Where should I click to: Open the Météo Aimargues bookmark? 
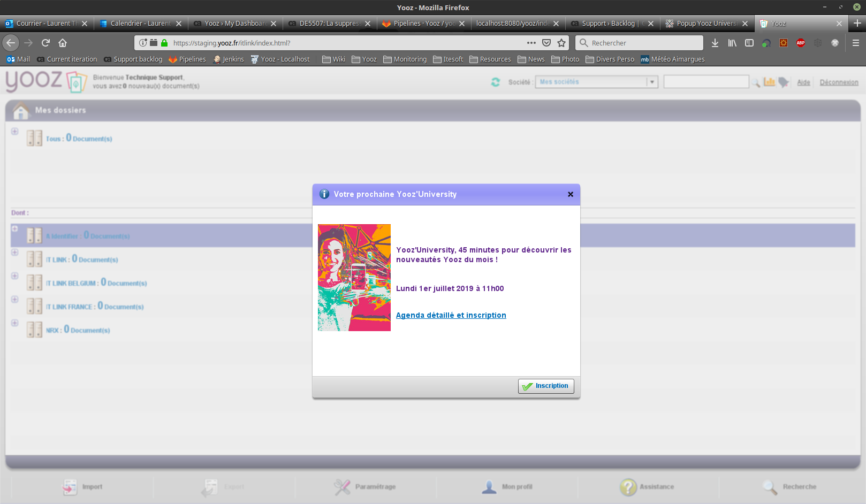(673, 59)
